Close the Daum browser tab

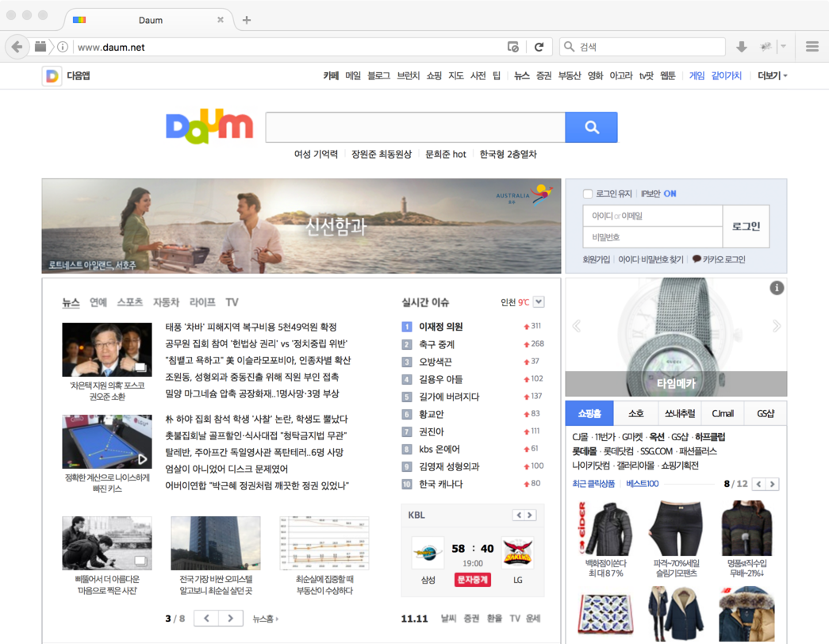(221, 20)
